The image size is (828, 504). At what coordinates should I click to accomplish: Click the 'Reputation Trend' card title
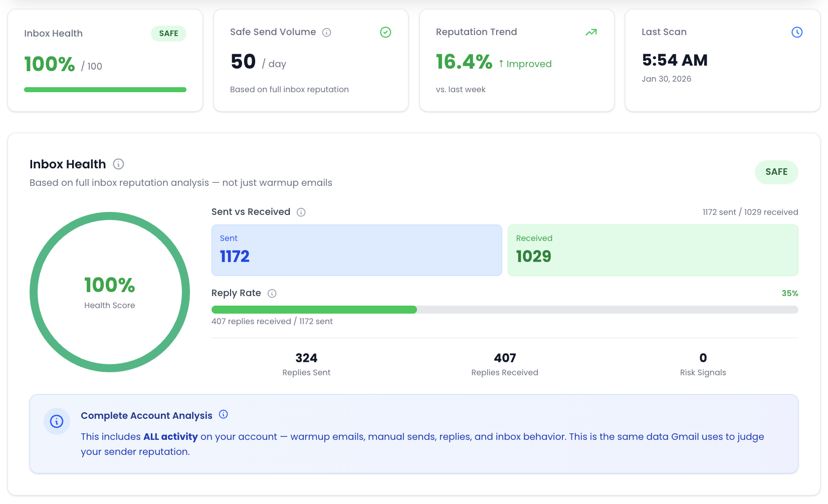point(476,32)
